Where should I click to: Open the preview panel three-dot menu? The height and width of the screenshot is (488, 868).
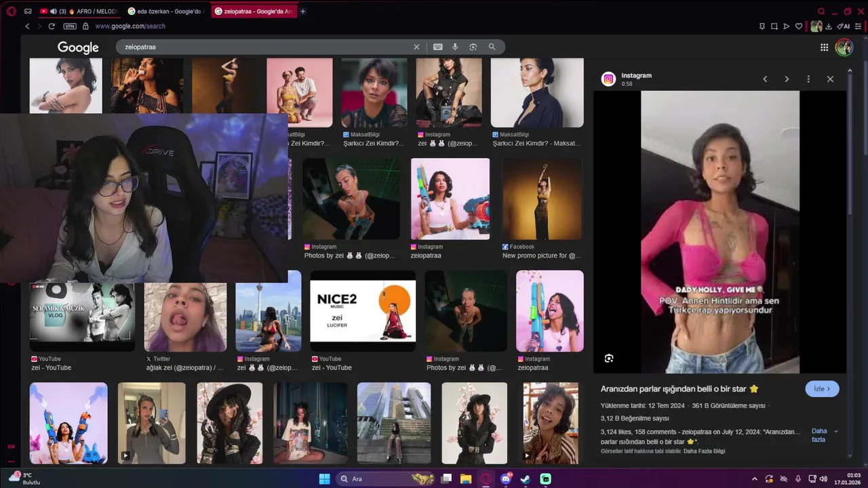pos(808,79)
